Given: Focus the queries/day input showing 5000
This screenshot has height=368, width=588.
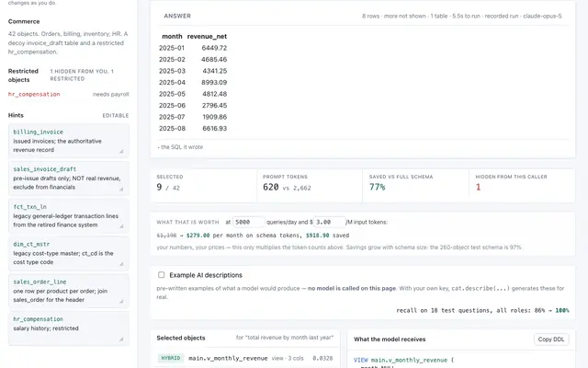Looking at the screenshot, I should pos(249,222).
